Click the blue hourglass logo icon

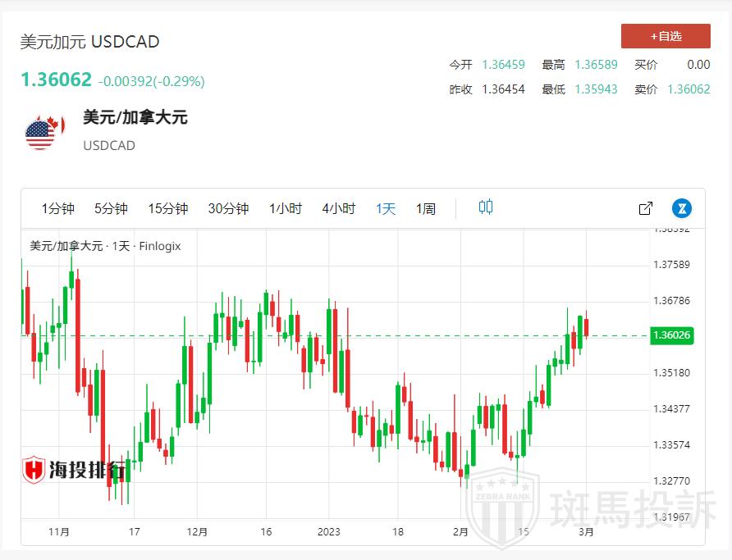[x=681, y=208]
